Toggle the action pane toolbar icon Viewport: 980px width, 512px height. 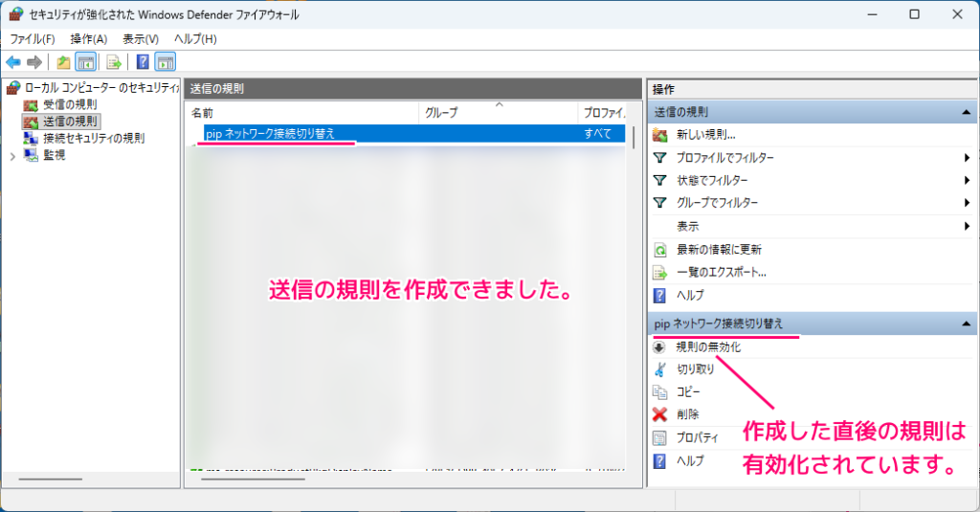166,62
